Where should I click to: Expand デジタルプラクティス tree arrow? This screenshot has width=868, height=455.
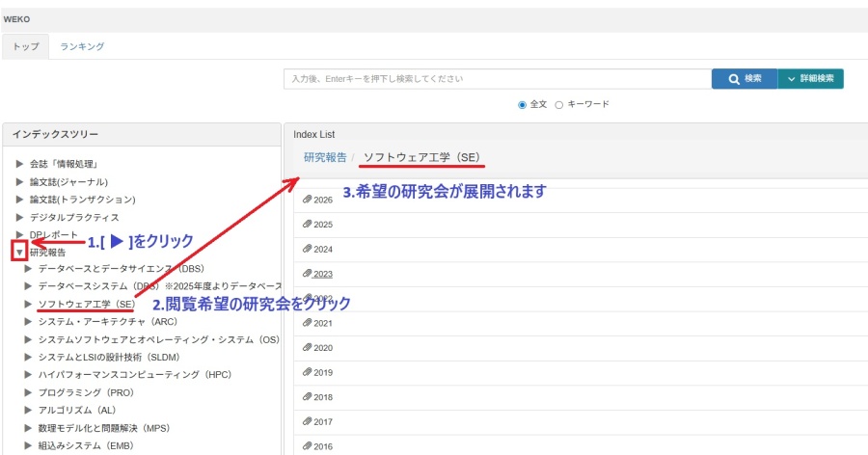[x=19, y=217]
